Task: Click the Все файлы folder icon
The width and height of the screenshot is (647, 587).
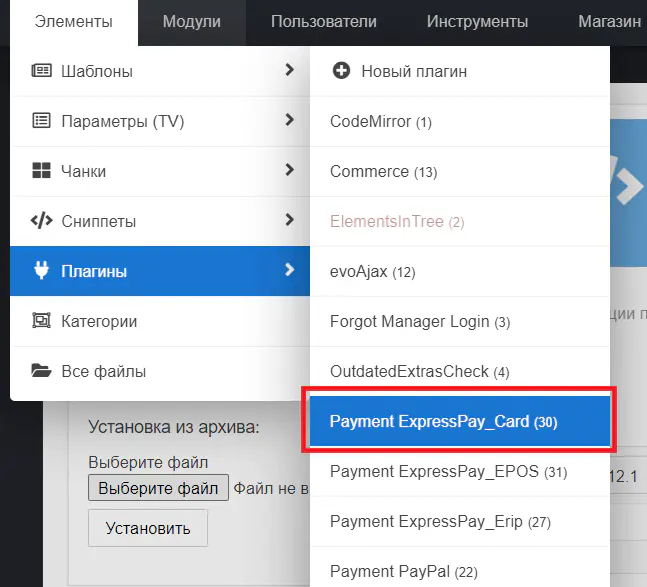Action: [41, 371]
